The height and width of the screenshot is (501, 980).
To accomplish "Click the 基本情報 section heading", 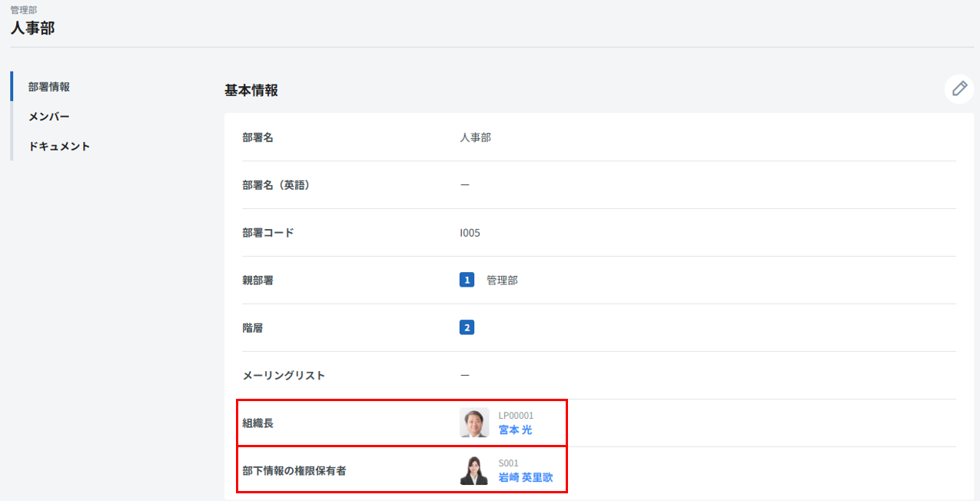I will [x=251, y=91].
